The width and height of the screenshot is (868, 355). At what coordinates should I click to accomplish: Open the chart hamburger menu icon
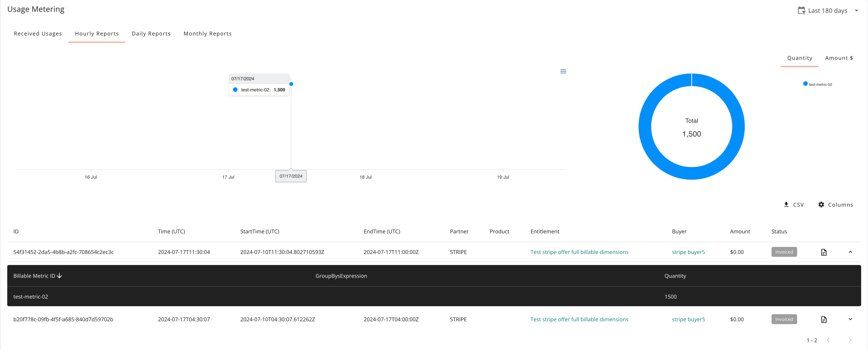[563, 72]
